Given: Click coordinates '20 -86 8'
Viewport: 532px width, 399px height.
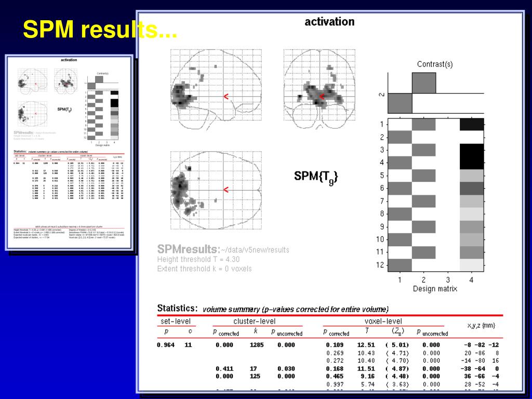Looking at the screenshot, I should (x=481, y=353).
